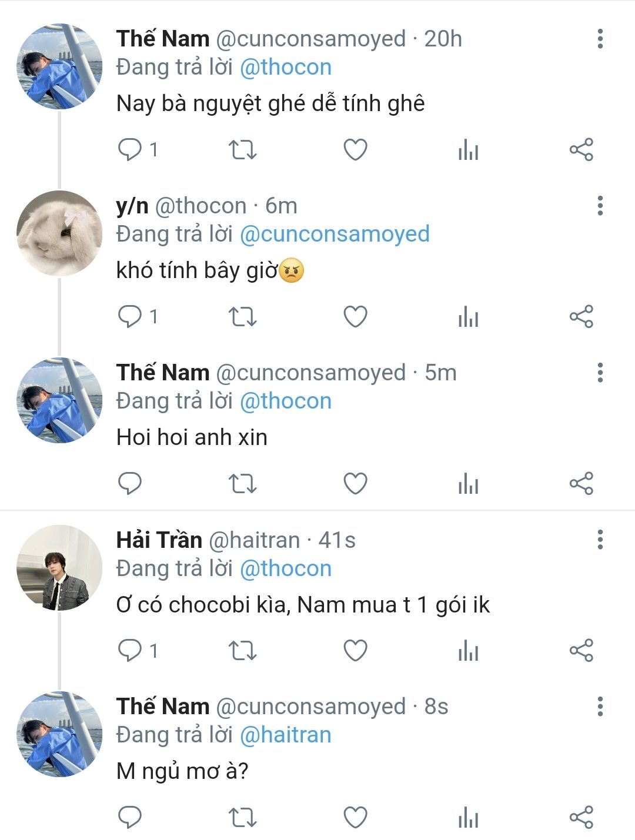Like the 'khó tính bây giờ' tweet
Viewport: 635px width, 840px height.
coord(355,317)
